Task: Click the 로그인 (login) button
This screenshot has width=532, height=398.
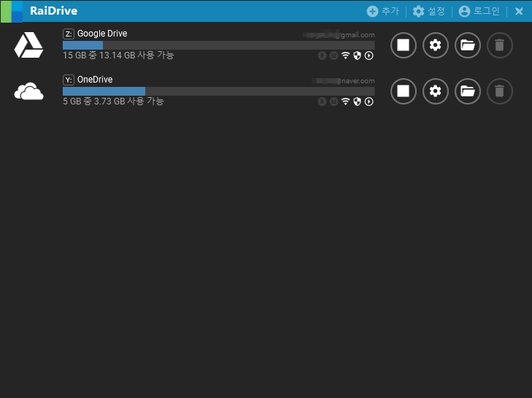Action: [479, 11]
